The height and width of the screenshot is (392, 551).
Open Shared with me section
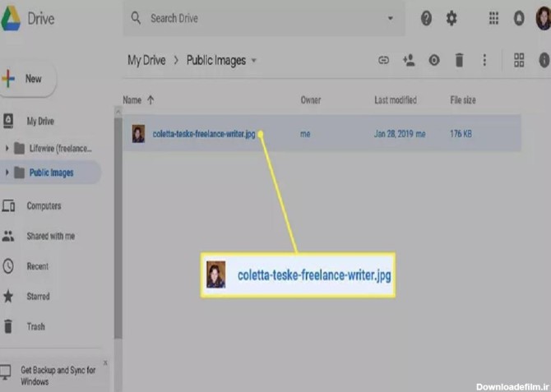click(50, 236)
